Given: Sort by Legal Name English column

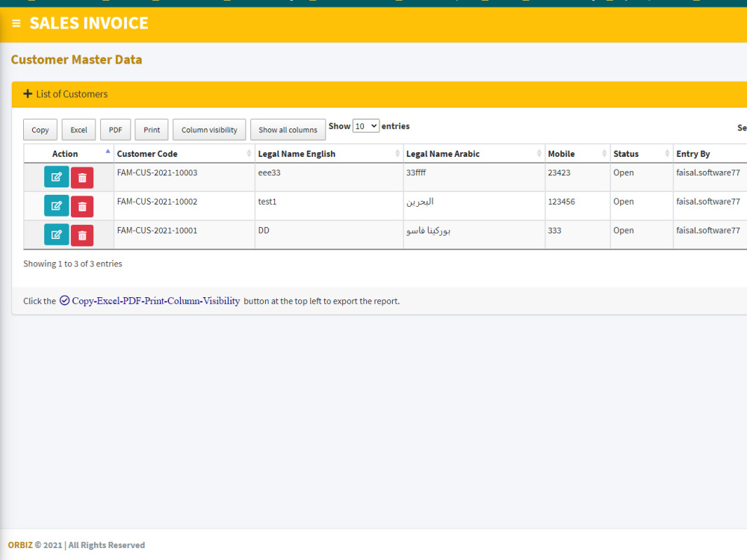Looking at the screenshot, I should tap(329, 154).
